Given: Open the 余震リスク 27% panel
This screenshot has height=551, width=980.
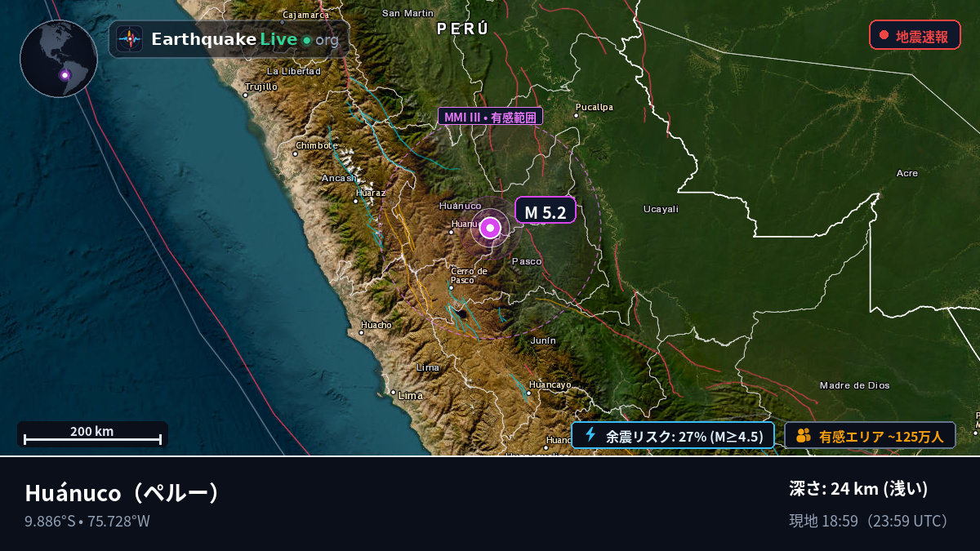Looking at the screenshot, I should 673,436.
